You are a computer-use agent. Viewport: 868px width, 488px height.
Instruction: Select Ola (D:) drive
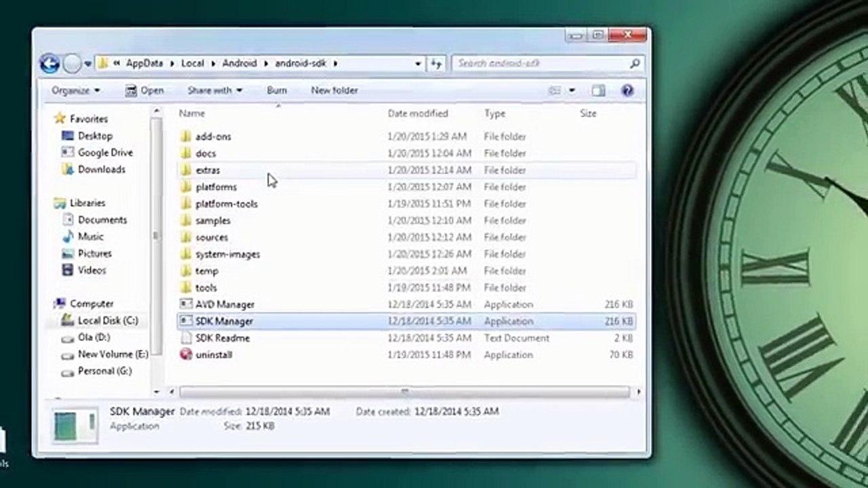94,337
